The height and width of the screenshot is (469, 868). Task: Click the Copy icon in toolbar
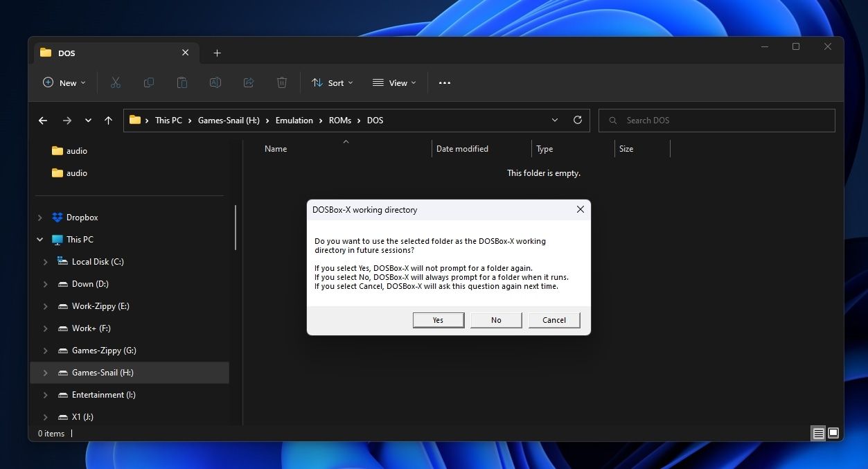tap(149, 83)
